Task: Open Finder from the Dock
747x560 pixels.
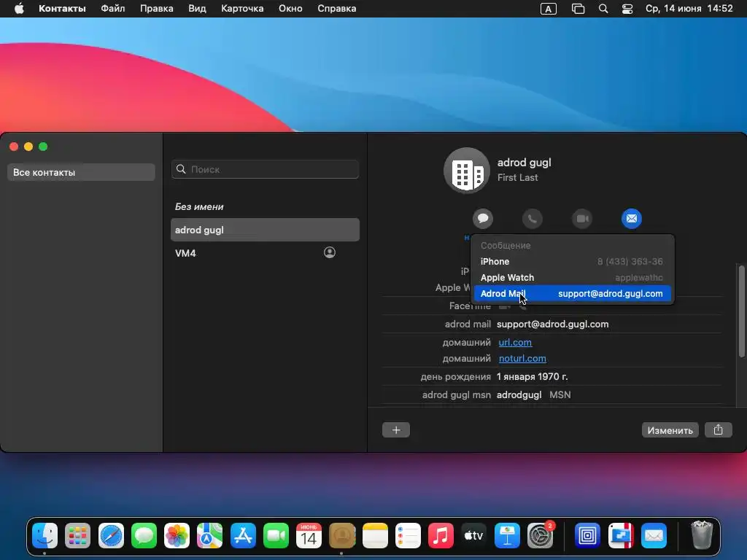Action: tap(44, 536)
